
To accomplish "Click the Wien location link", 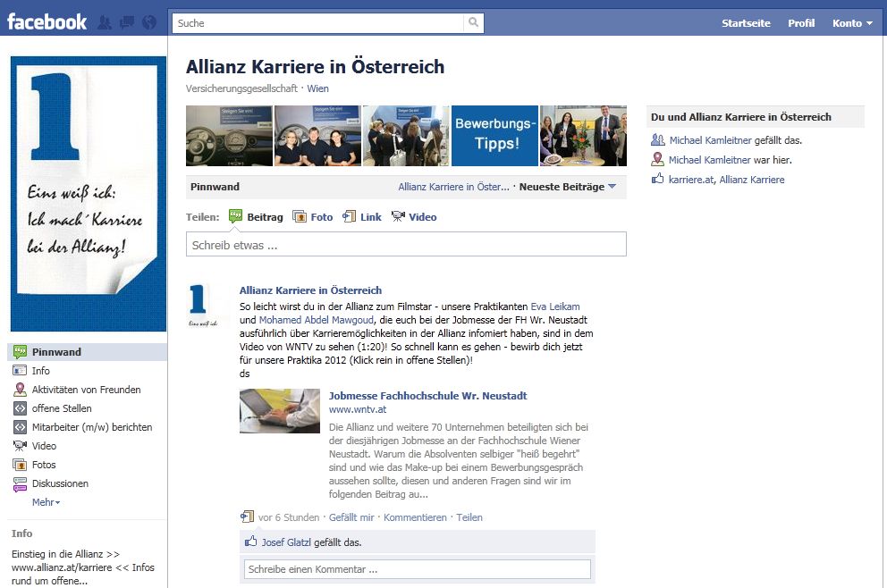I will [318, 88].
